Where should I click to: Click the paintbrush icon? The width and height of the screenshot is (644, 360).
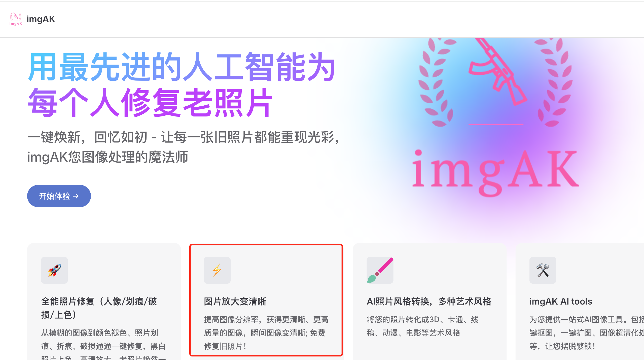pyautogui.click(x=380, y=270)
